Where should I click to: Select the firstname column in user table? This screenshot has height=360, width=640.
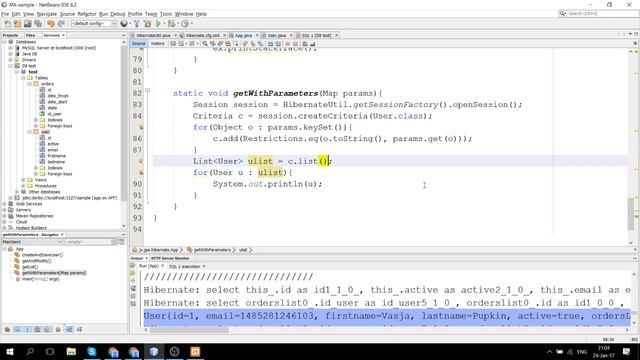point(56,156)
